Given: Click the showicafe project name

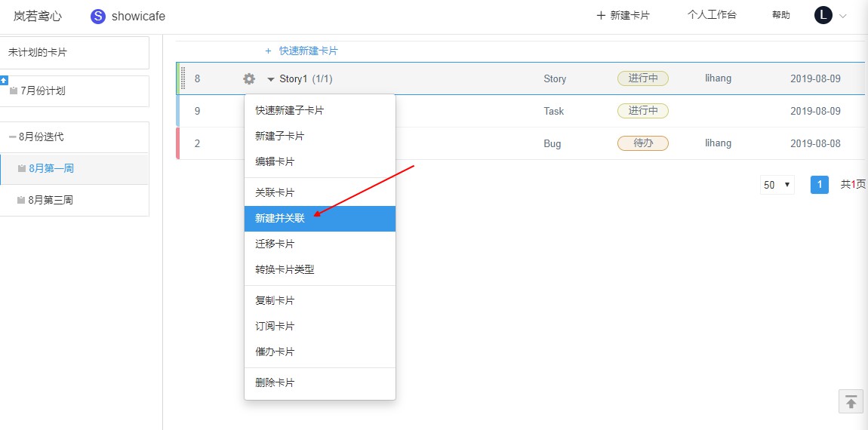Looking at the screenshot, I should tap(138, 16).
